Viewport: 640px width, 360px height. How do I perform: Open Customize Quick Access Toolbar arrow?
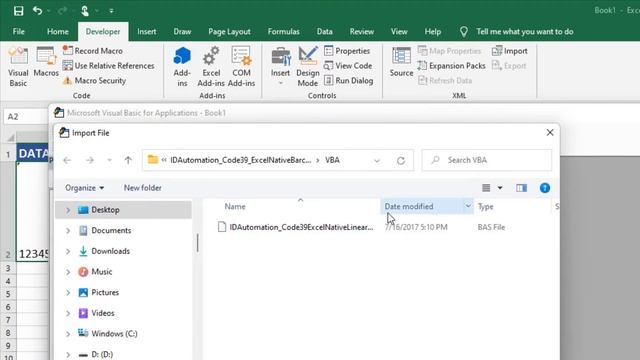tap(111, 11)
